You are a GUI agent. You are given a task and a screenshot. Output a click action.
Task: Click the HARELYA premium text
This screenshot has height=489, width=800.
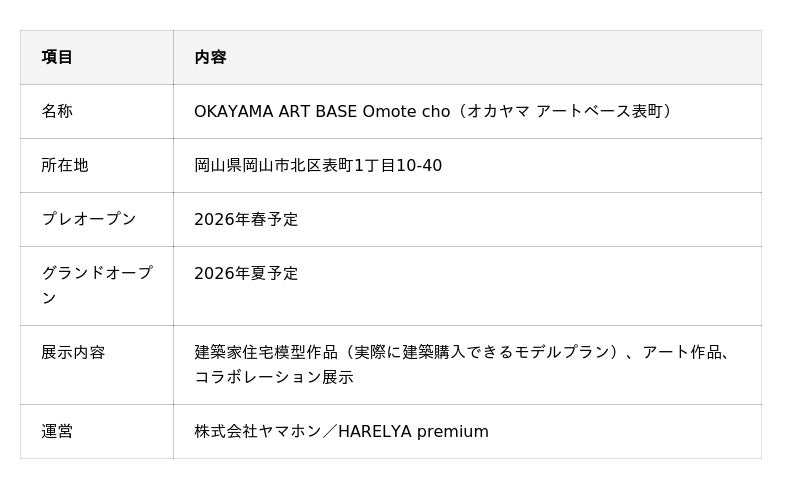pos(413,431)
